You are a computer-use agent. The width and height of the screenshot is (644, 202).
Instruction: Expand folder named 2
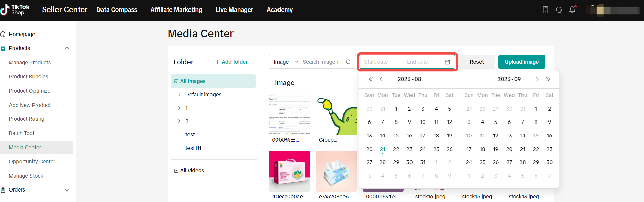179,121
